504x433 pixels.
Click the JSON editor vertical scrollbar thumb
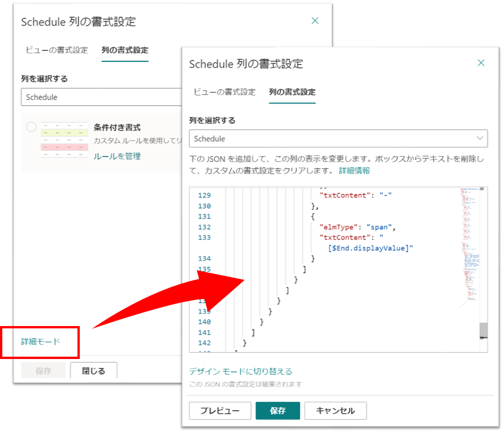[x=483, y=331]
